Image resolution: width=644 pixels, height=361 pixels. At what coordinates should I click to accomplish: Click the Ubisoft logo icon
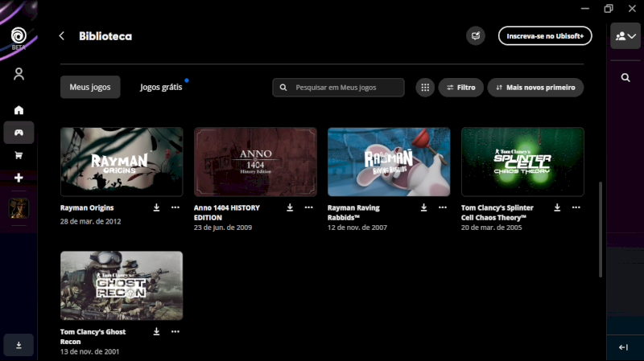pos(19,35)
